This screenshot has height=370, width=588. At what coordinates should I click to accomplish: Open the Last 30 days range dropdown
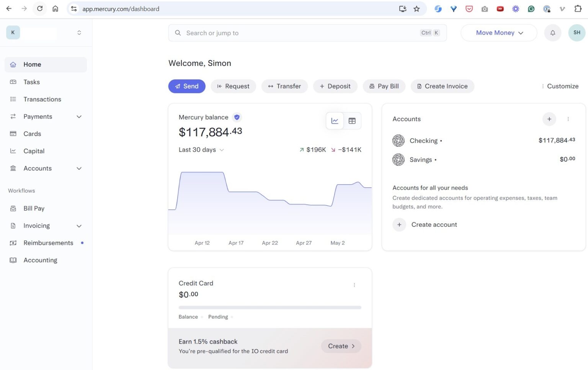pos(201,150)
